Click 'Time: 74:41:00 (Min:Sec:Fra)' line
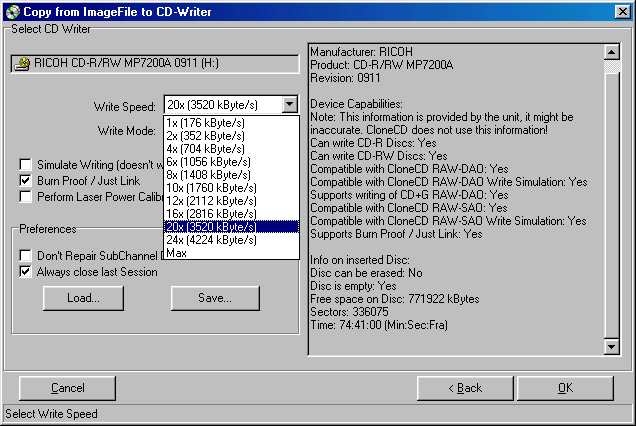The image size is (636, 426). click(x=379, y=325)
